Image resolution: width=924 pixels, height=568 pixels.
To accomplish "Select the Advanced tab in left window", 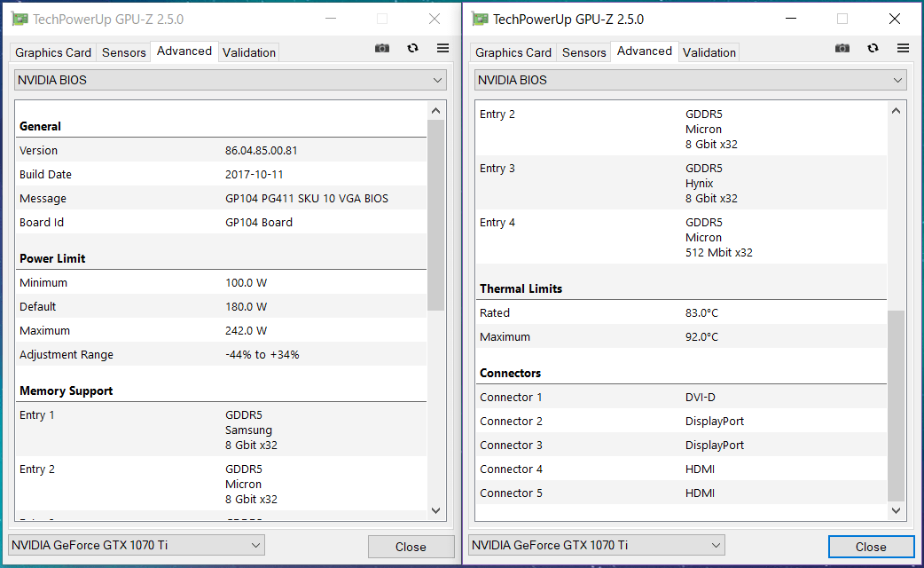I will click(x=184, y=51).
